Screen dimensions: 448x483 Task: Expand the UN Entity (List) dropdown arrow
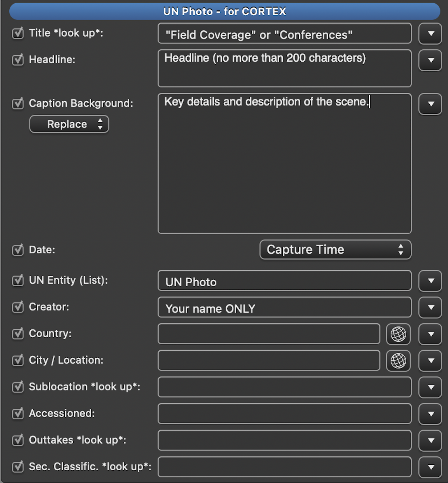coord(430,281)
